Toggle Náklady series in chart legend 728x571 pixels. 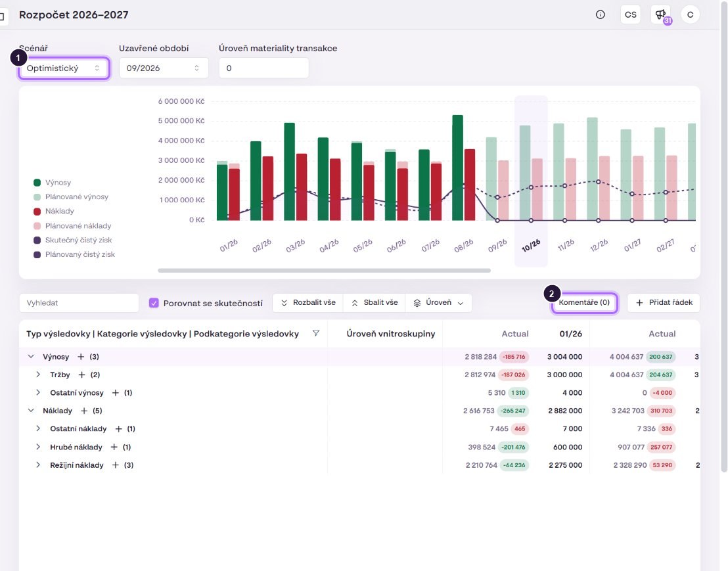coord(53,211)
